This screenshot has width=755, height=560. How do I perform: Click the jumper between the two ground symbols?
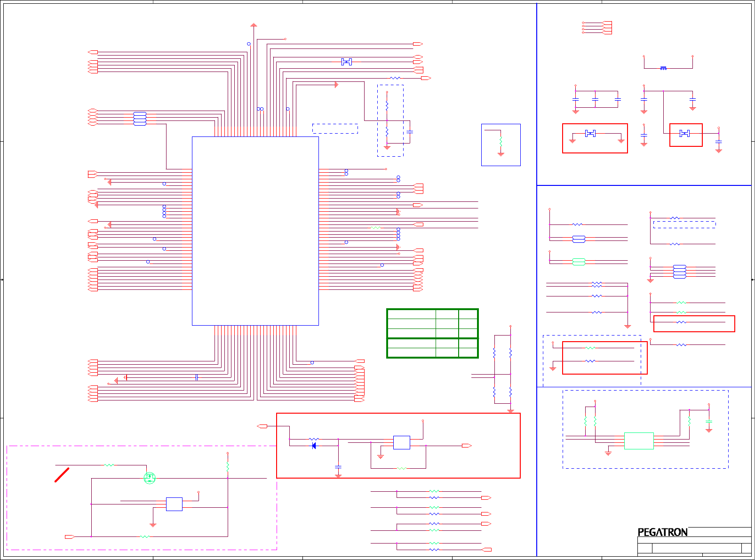pos(590,134)
